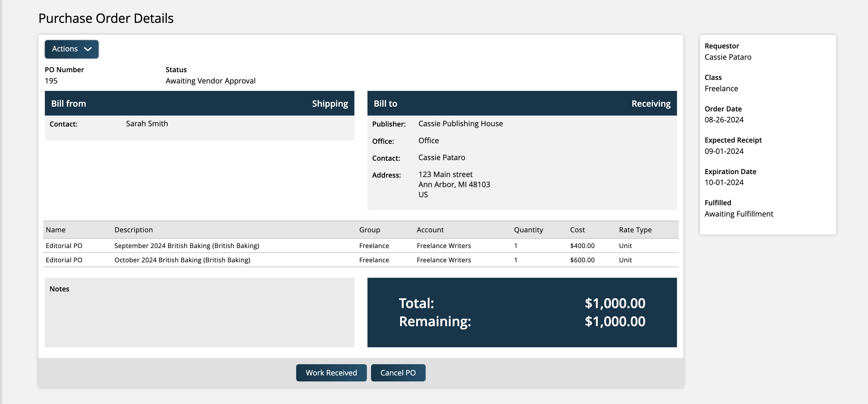868x404 pixels.
Task: Click the Bill to header
Action: [x=385, y=103]
